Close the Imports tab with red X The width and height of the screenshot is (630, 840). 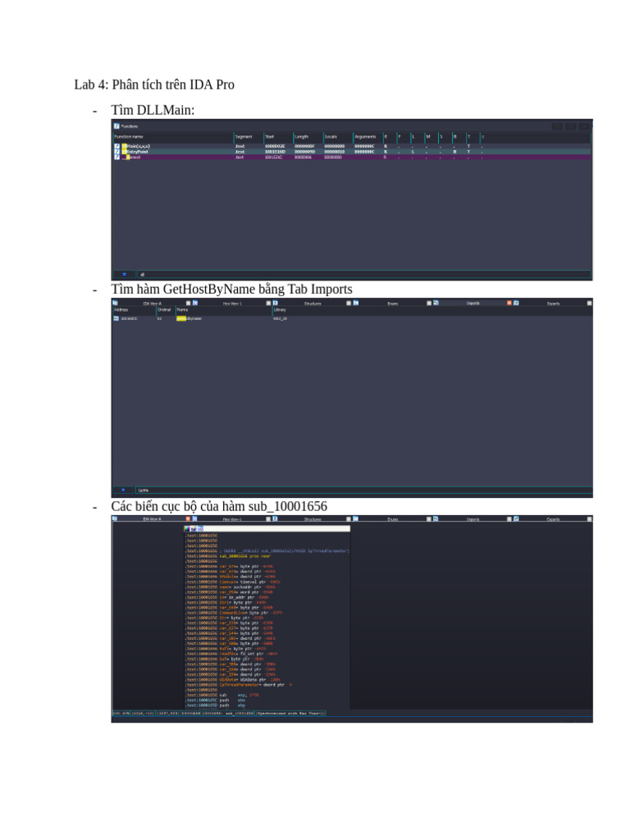tap(509, 304)
